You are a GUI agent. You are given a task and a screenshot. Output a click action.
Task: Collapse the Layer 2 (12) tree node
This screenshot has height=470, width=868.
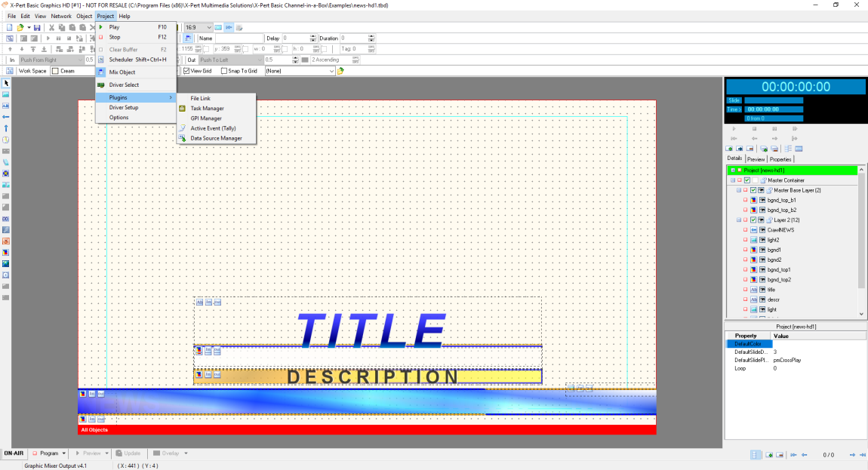point(739,220)
